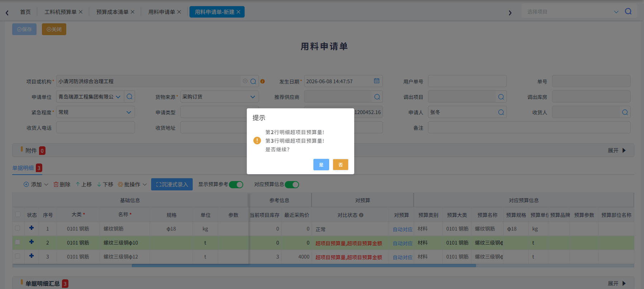Switch to the 用料申请单 tab
This screenshot has height=289, width=644.
tap(162, 12)
